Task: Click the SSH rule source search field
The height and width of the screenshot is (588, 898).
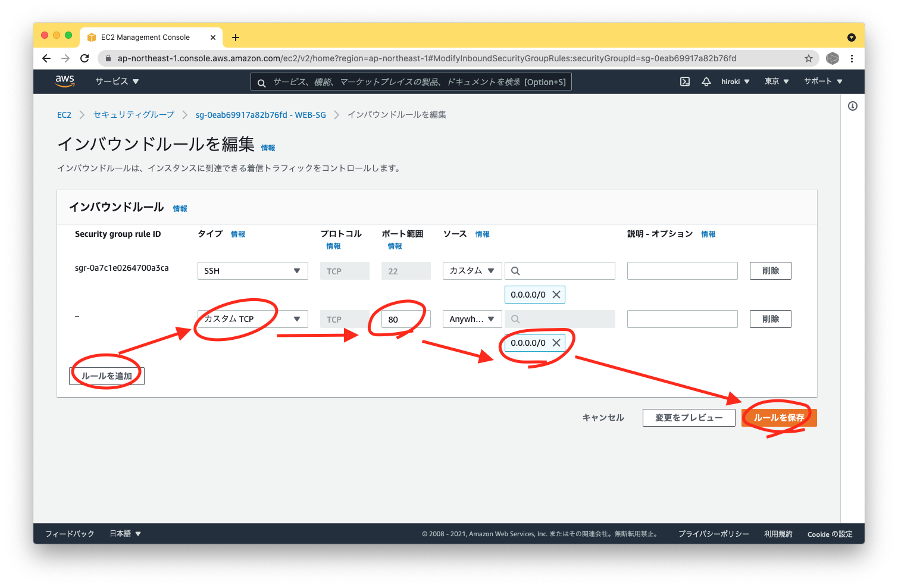Action: pyautogui.click(x=560, y=271)
